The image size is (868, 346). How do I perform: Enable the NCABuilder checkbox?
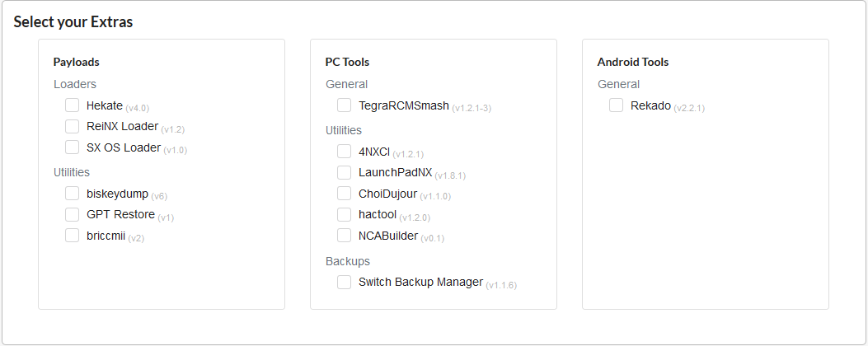(x=345, y=236)
